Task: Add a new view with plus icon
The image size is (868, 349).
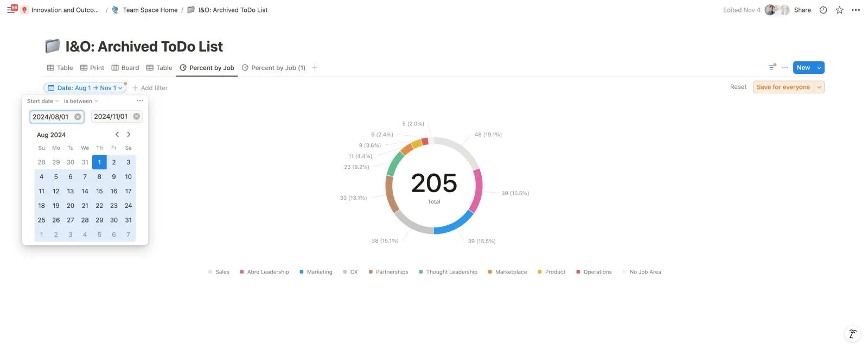Action: 315,67
